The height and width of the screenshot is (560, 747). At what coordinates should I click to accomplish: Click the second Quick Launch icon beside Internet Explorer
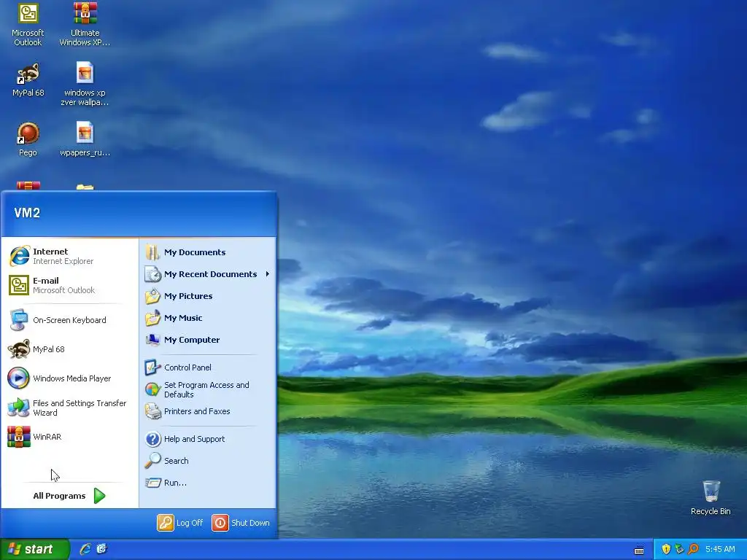pyautogui.click(x=102, y=549)
